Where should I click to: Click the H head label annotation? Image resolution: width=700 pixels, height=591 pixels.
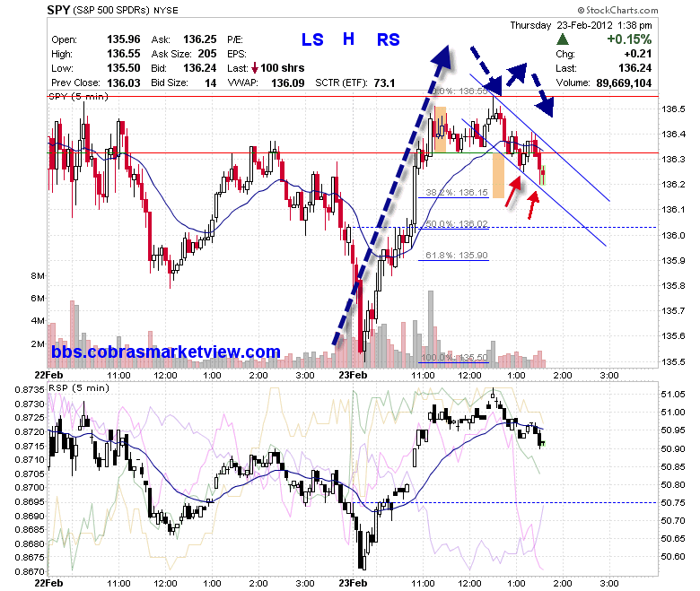349,39
